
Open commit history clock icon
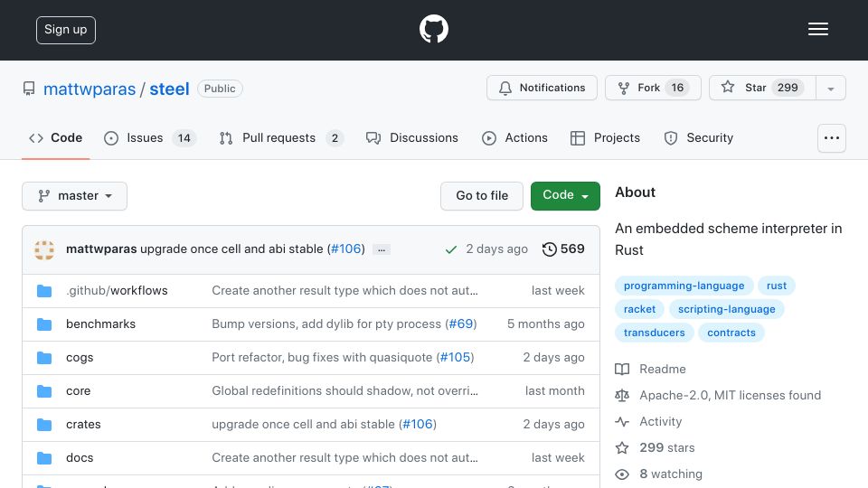tap(549, 249)
